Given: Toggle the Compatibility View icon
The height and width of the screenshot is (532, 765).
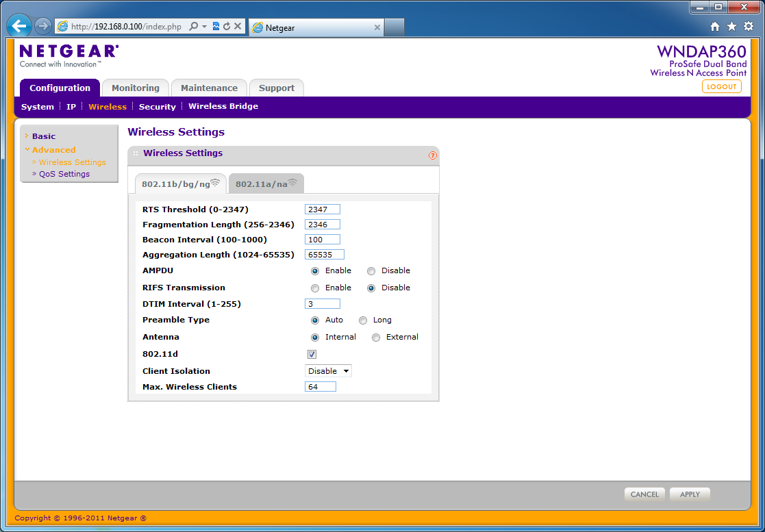Looking at the screenshot, I should (216, 26).
